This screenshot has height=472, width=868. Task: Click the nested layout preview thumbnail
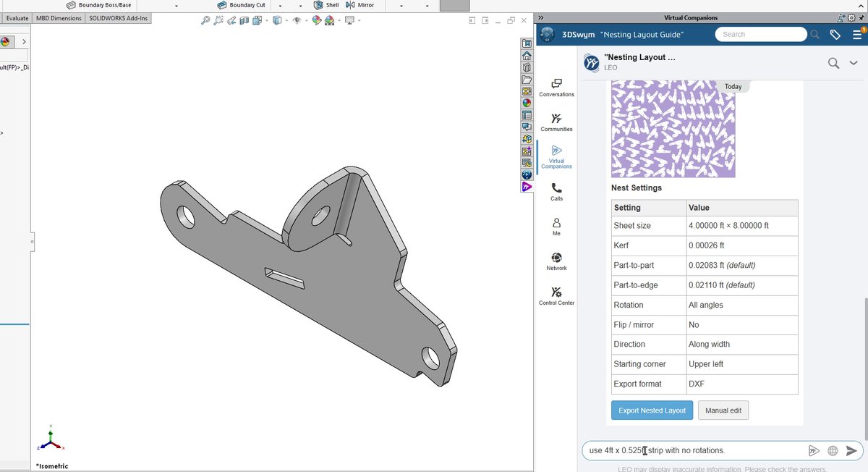pos(673,129)
